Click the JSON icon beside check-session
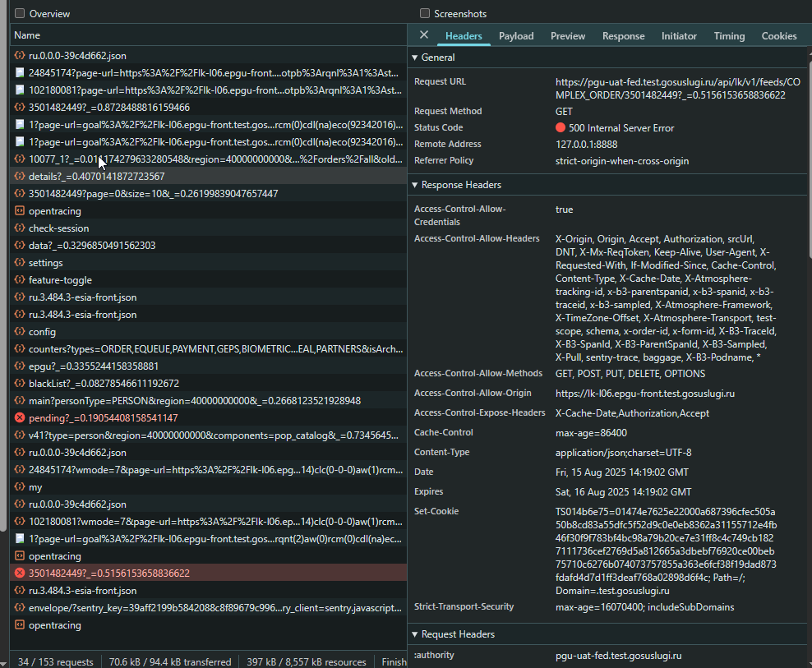This screenshot has width=812, height=668. 20,228
